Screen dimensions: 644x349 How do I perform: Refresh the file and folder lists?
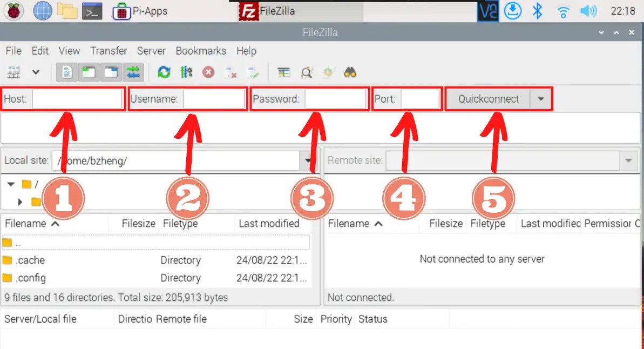coord(164,71)
